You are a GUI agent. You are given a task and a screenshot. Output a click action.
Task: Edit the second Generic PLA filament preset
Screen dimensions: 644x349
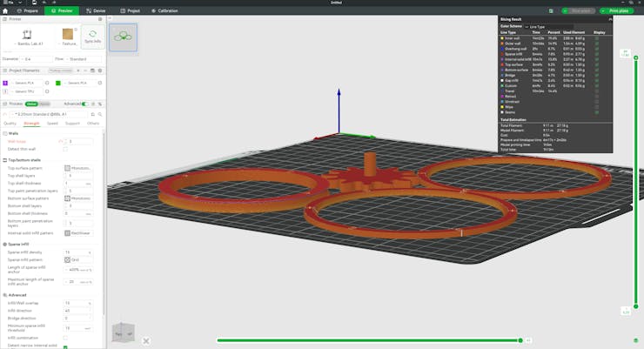100,83
